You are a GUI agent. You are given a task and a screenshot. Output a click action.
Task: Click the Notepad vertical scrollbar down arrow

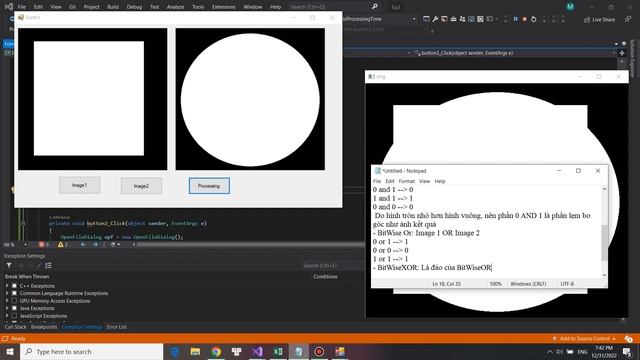[604, 275]
